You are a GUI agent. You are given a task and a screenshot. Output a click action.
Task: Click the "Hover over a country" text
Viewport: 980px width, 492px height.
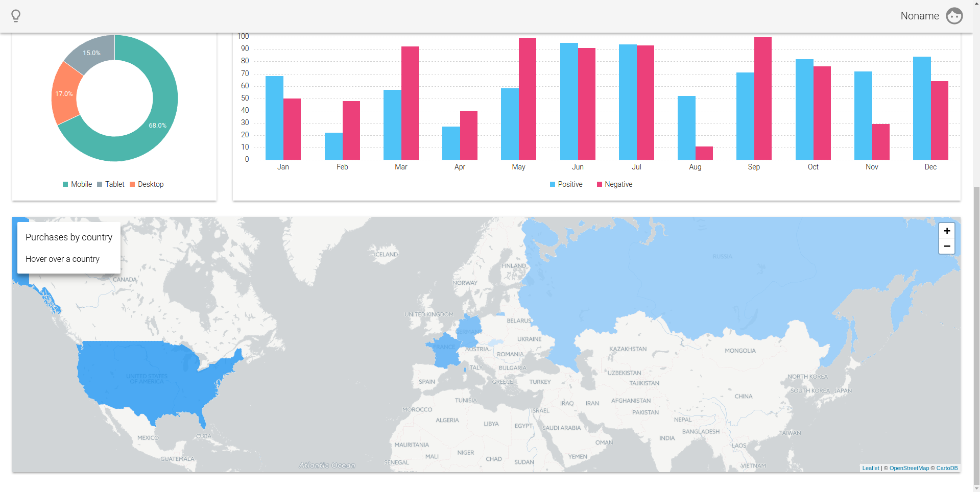[62, 259]
